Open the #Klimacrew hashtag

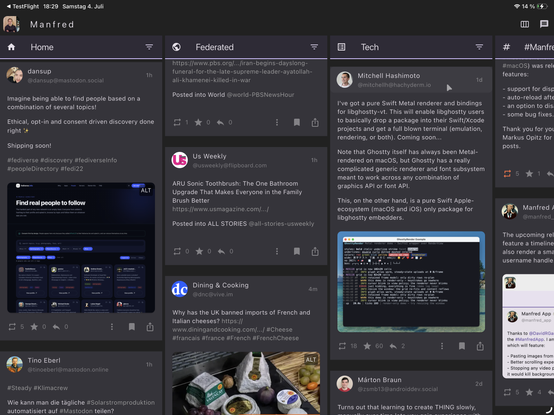tap(51, 388)
